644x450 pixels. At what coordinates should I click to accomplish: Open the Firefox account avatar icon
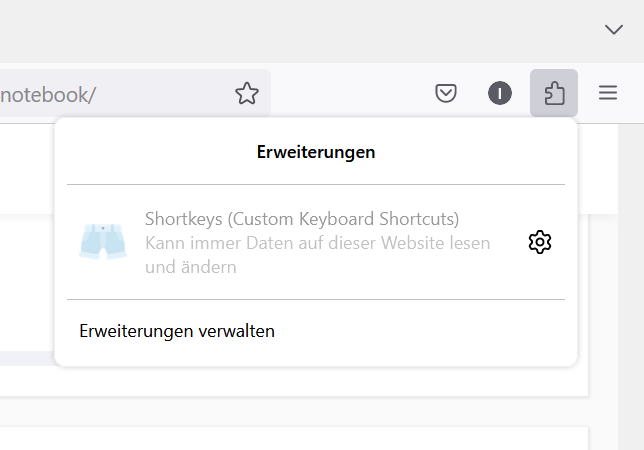[x=500, y=94]
